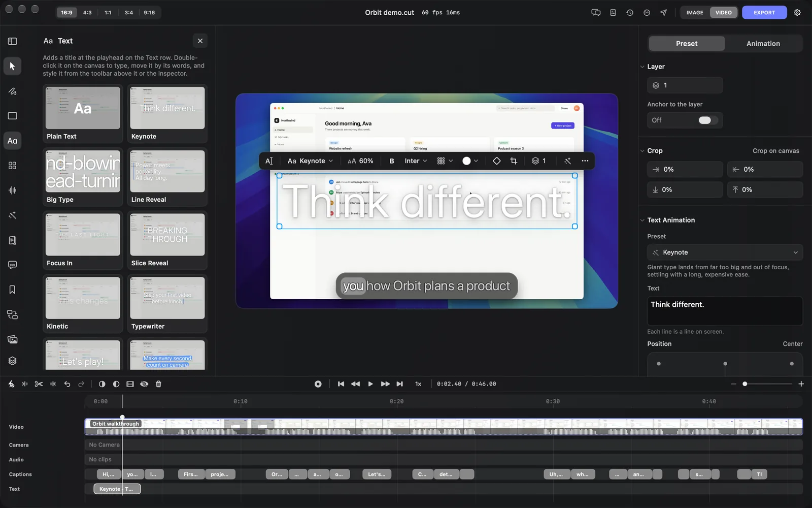Screen dimensions: 812x508
Task: Collapse the Crop section
Action: coord(642,151)
